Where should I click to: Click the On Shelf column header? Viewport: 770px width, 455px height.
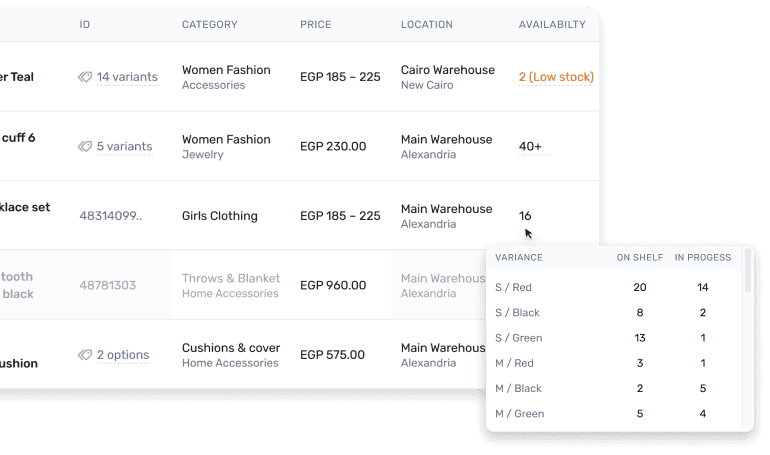pos(637,258)
